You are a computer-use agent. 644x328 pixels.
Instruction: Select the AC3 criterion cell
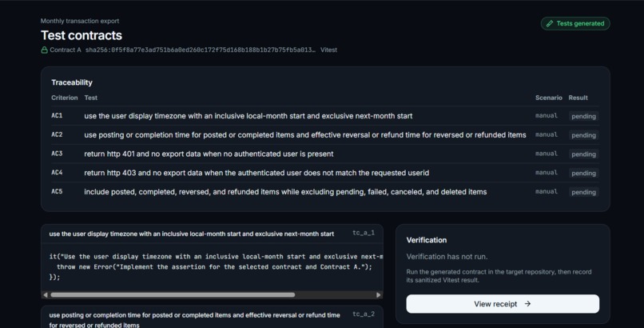pos(57,154)
